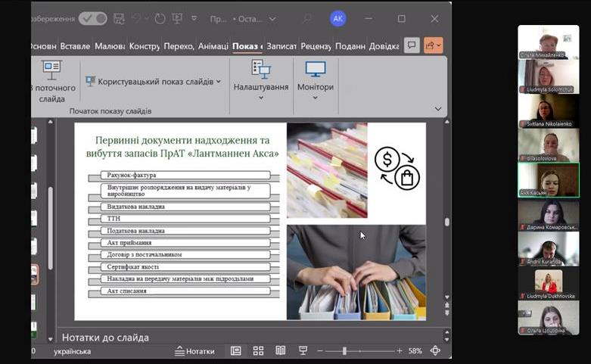This screenshot has height=364, width=591.
Task: Open the Рецензування ribbon tab
Action: pos(316,46)
